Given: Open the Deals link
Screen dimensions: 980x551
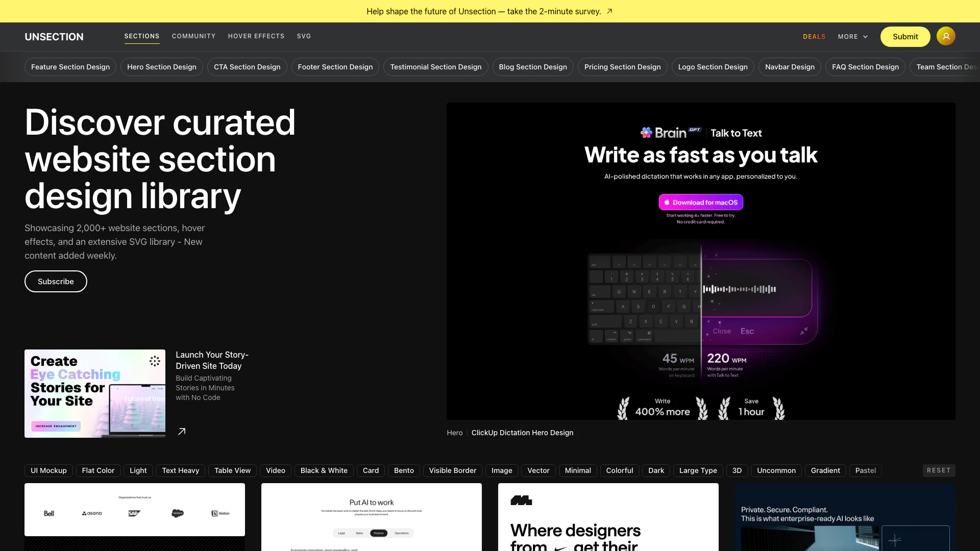Looking at the screenshot, I should pos(814,37).
